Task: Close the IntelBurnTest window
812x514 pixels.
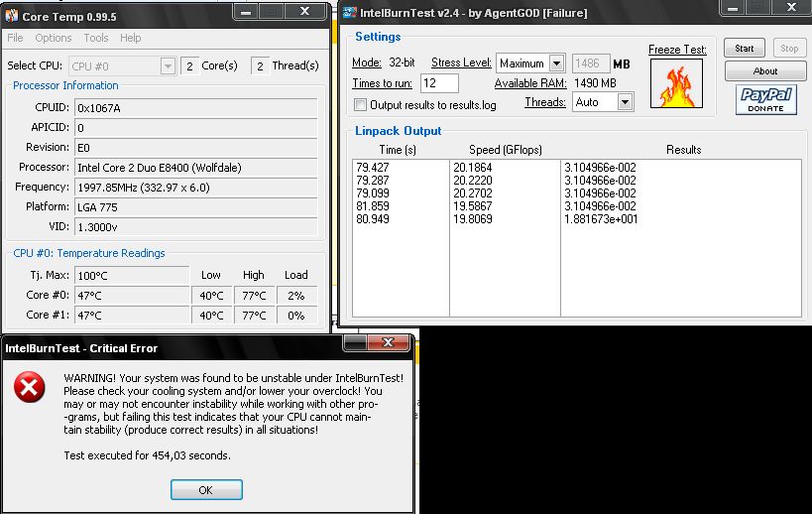Action: pyautogui.click(x=791, y=7)
